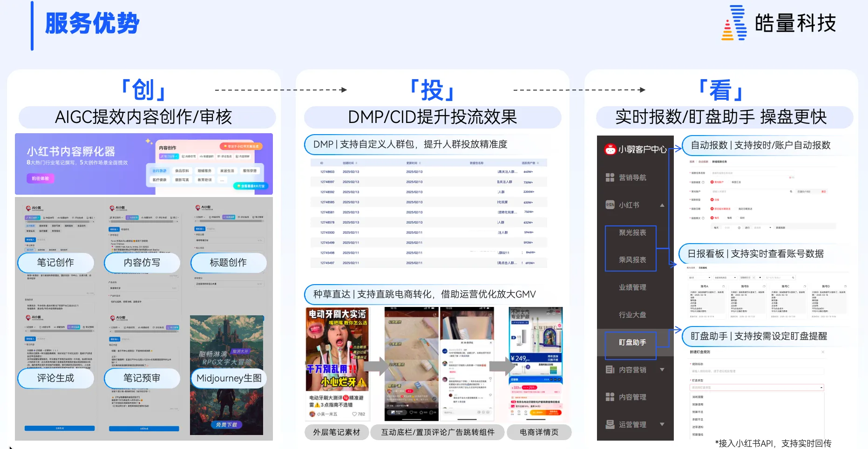Click the blue generate button under 评论生成 panel
Screen dimensions: 868x449
coord(60,428)
